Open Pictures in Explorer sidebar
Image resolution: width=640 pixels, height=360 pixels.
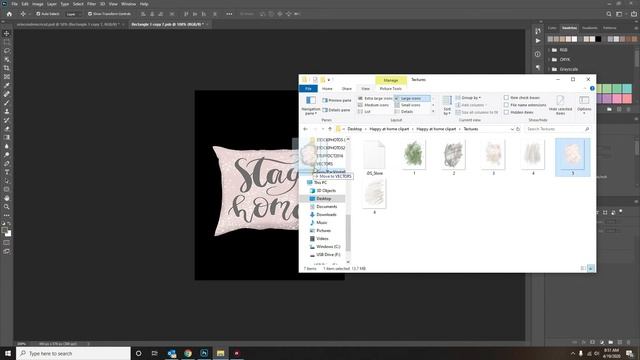tap(323, 231)
